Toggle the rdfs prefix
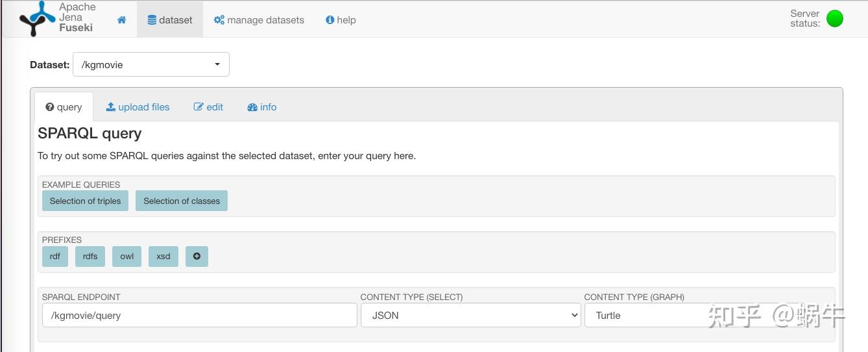 point(90,256)
